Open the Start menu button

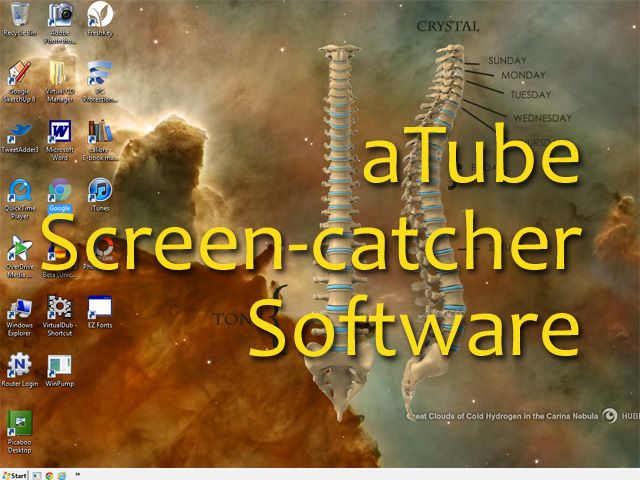(x=15, y=475)
